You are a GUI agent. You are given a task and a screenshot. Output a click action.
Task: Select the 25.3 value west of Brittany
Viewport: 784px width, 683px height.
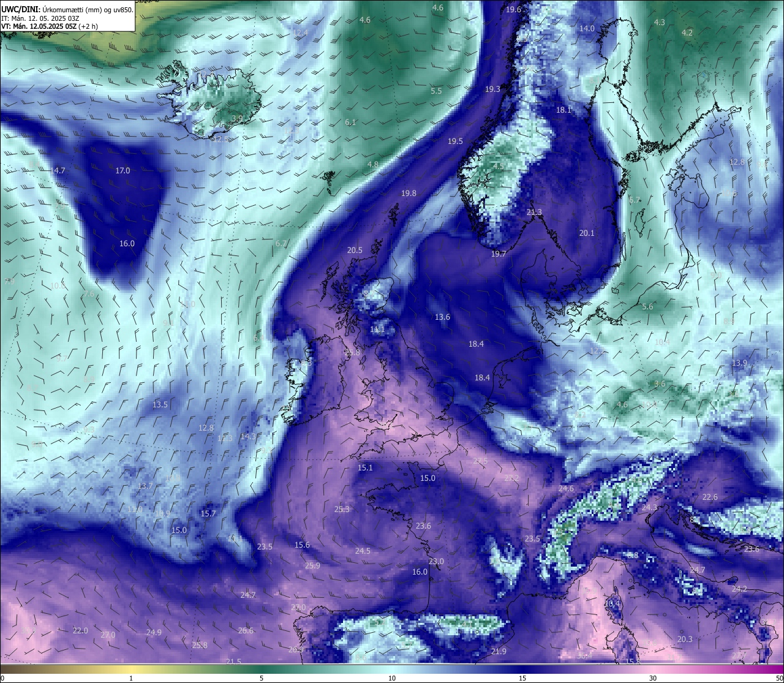click(x=342, y=509)
